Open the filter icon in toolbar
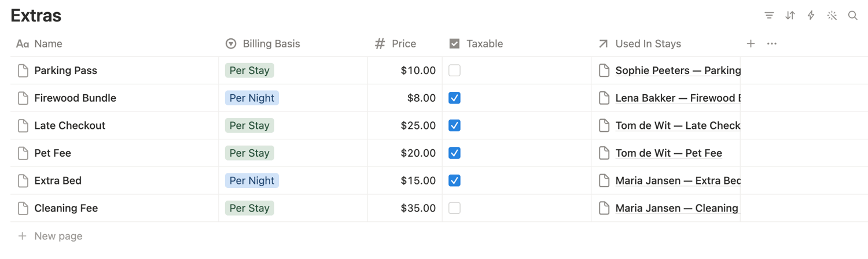This screenshot has height=259, width=868. [x=769, y=16]
